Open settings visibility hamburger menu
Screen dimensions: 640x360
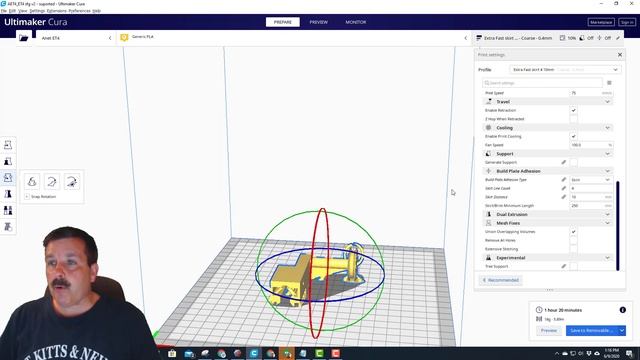[609, 83]
